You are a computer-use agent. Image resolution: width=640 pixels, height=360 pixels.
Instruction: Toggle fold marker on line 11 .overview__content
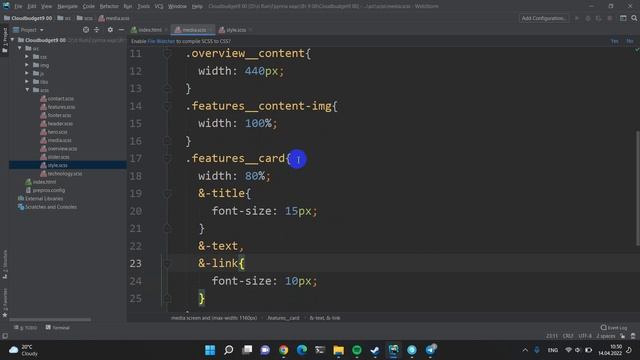167,53
